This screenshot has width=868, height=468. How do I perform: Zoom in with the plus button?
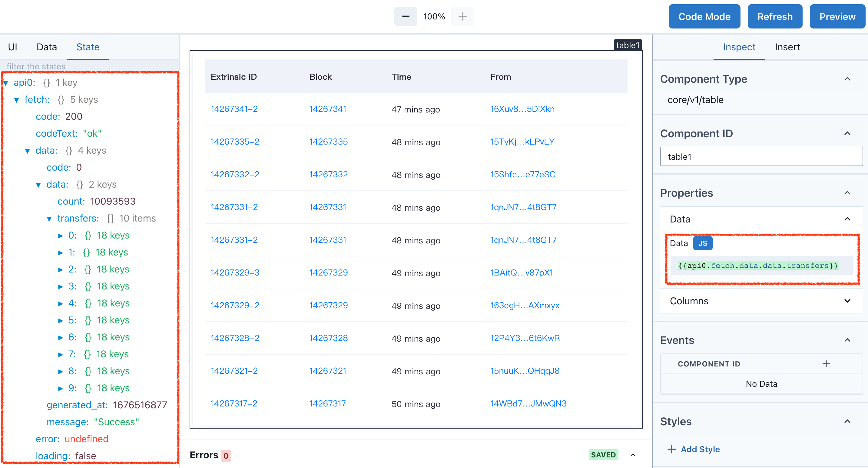point(463,16)
